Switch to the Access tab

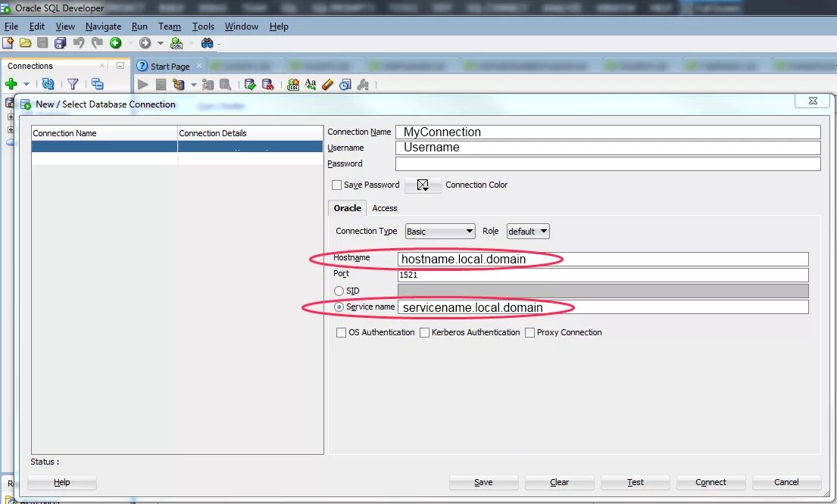pos(384,208)
